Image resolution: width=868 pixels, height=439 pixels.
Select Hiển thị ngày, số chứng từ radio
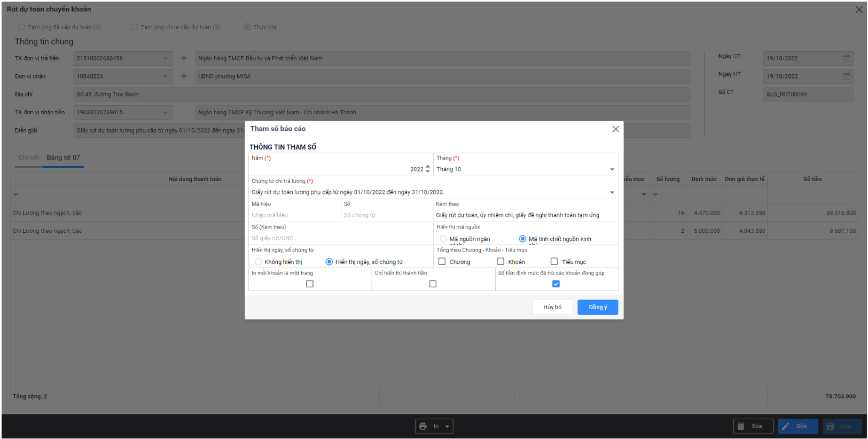pyautogui.click(x=329, y=262)
